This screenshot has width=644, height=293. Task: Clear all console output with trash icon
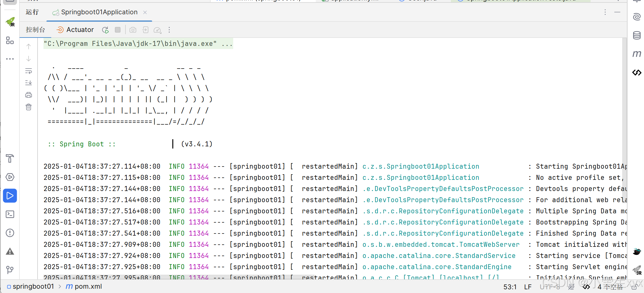point(29,107)
